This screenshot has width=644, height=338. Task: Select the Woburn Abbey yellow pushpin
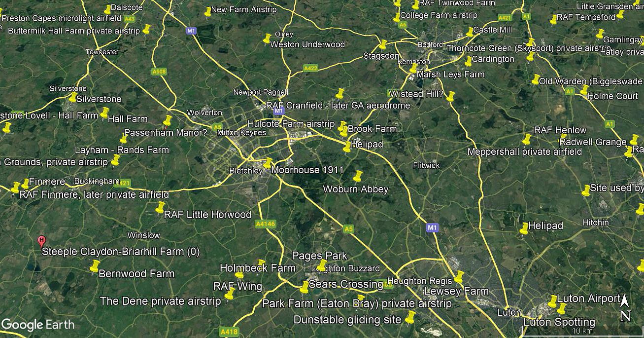pyautogui.click(x=358, y=176)
